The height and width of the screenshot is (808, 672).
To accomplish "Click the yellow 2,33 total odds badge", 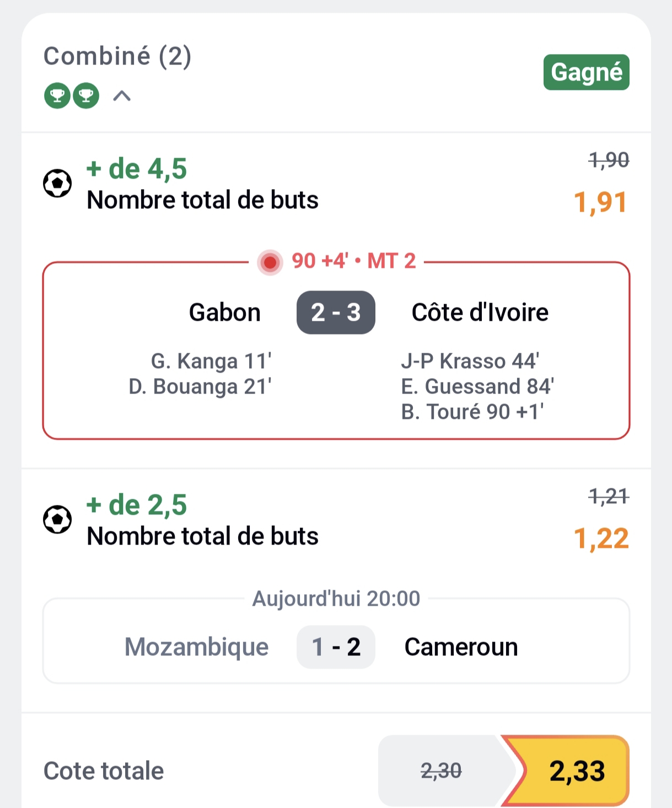I will 577,771.
